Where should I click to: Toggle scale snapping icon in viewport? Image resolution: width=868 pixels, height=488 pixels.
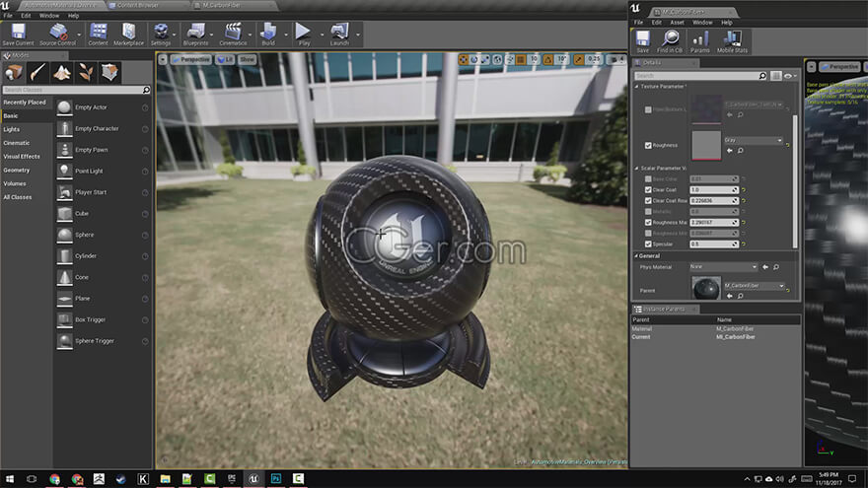[578, 59]
